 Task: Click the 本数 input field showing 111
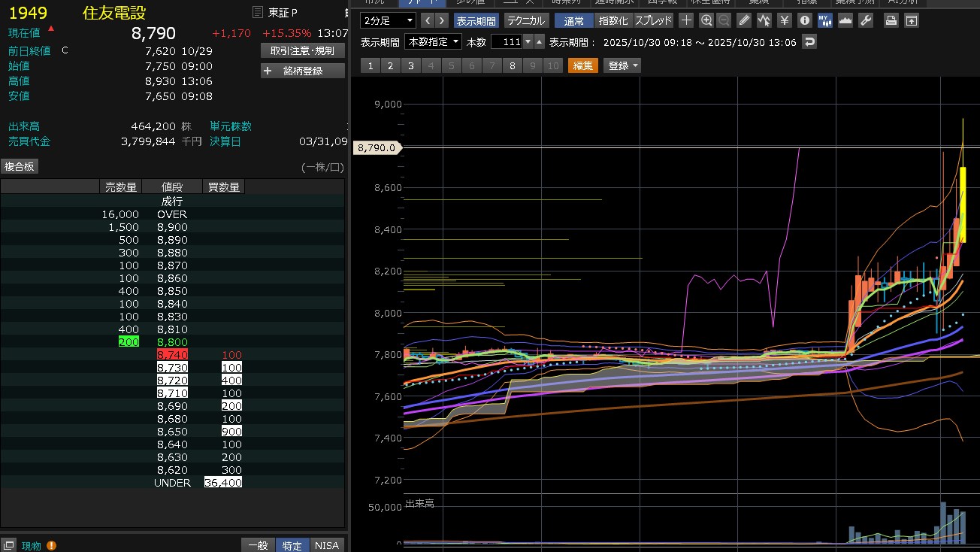click(x=507, y=42)
